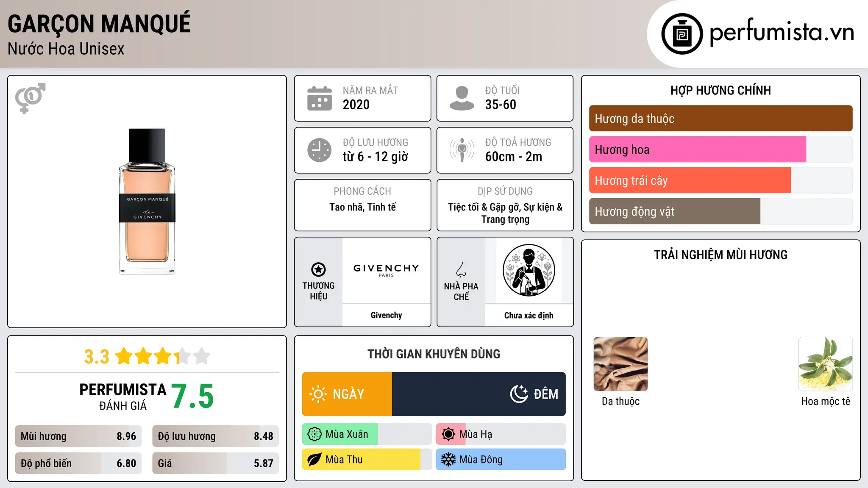
Task: Click the fifth grey rating star
Action: pos(202,356)
